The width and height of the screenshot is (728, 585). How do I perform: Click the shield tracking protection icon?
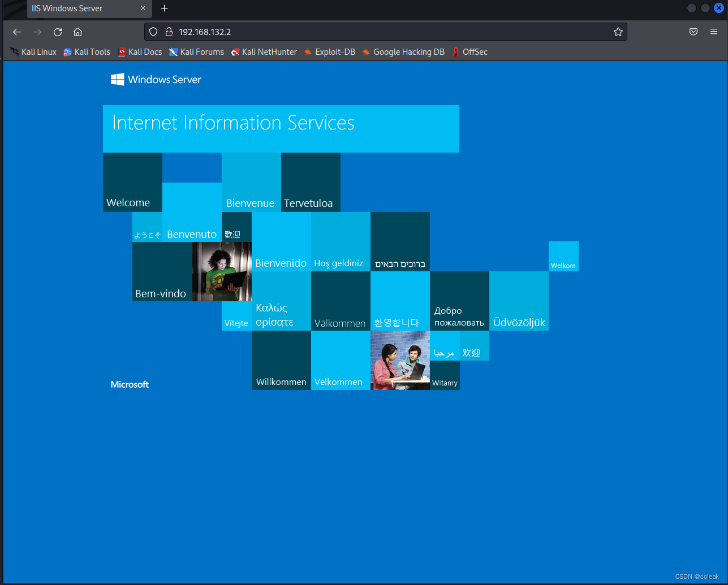tap(153, 32)
